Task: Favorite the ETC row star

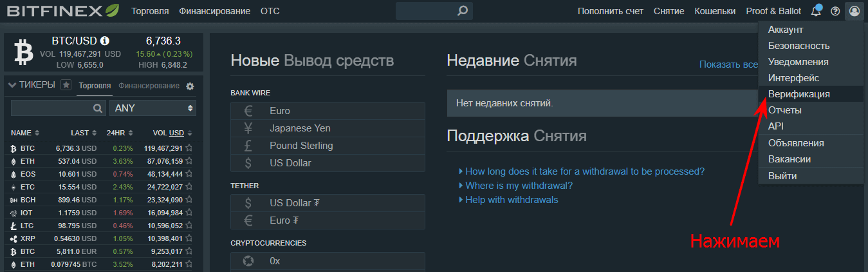Action: (189, 187)
